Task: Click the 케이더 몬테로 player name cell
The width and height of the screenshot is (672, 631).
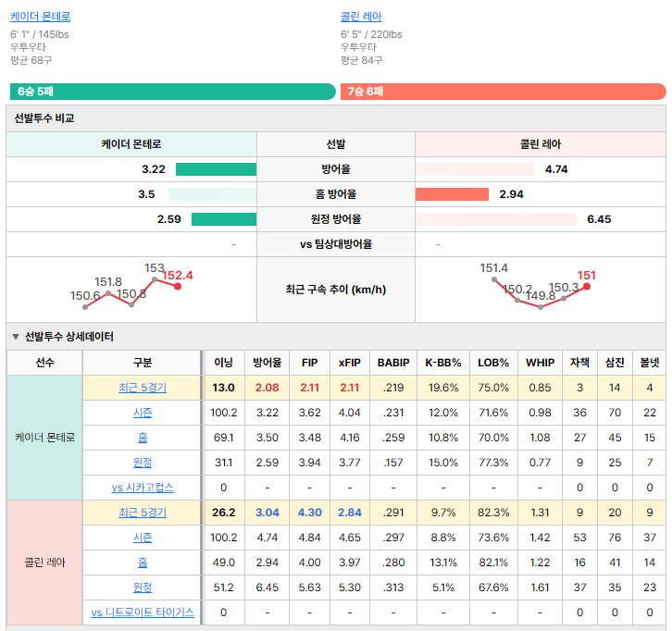Action: tap(44, 438)
